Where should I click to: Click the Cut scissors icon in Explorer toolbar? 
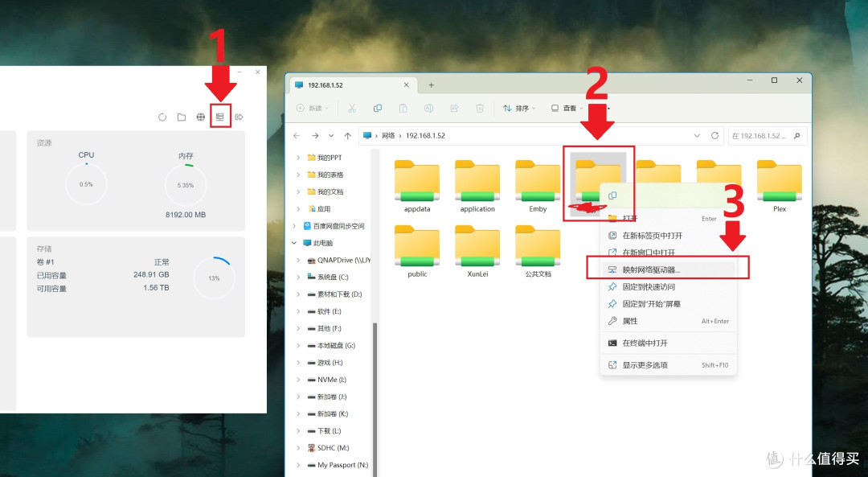tap(352, 108)
